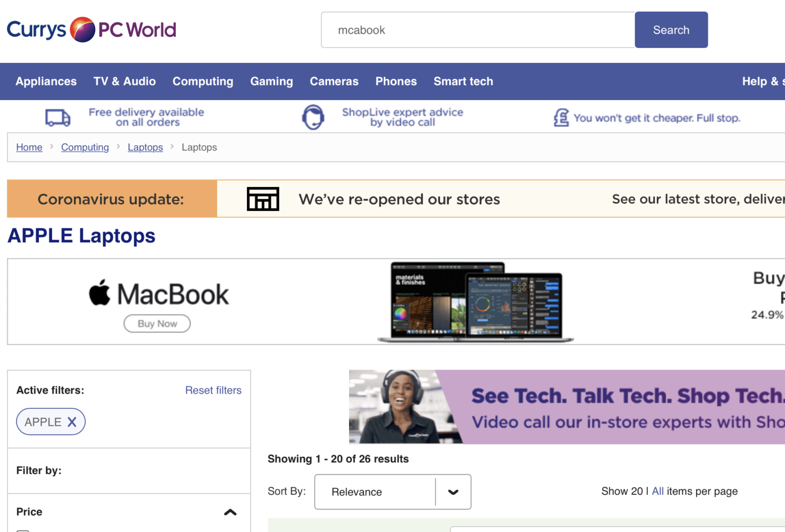Image resolution: width=785 pixels, height=532 pixels.
Task: Click the Buy Now MacBook button
Action: point(157,323)
